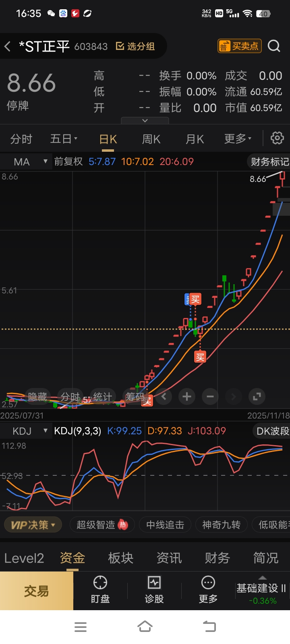Toggle 前复权 price adjustment mode
This screenshot has height=644, width=290.
tap(68, 162)
